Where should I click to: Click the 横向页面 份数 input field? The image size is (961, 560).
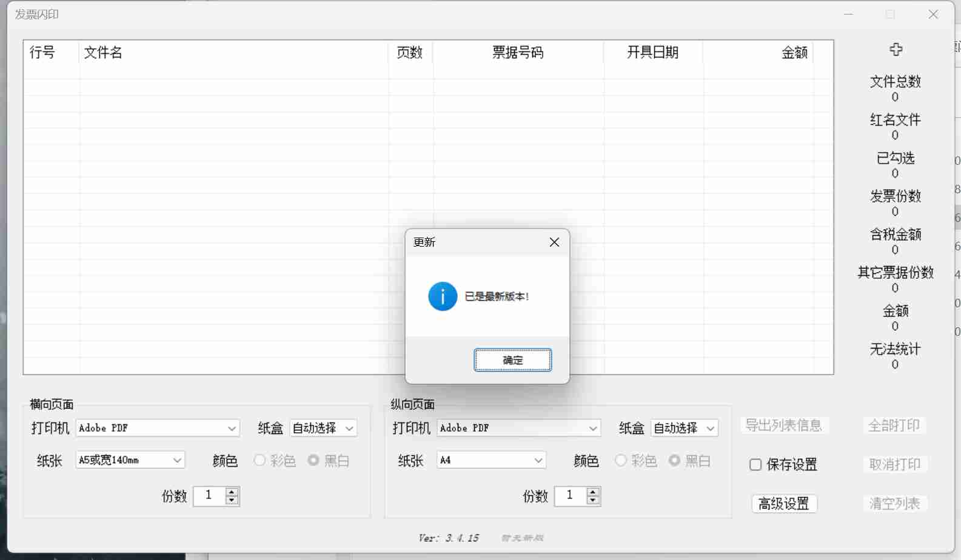(209, 496)
